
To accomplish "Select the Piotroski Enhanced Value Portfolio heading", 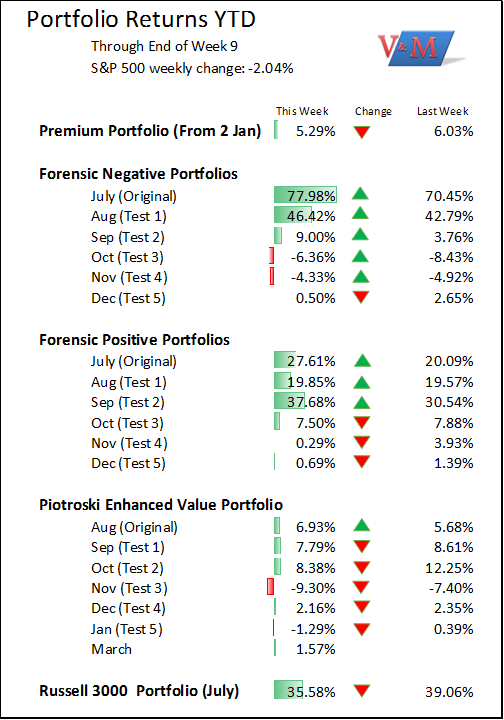I will (161, 504).
